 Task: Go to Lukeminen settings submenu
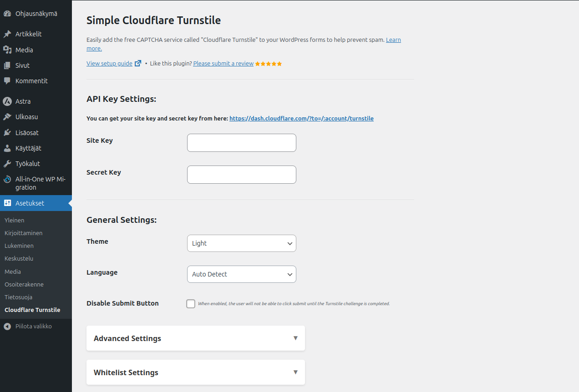point(19,246)
